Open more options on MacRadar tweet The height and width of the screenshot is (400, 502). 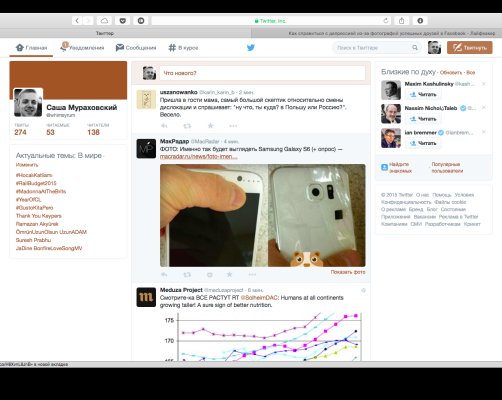point(252,275)
